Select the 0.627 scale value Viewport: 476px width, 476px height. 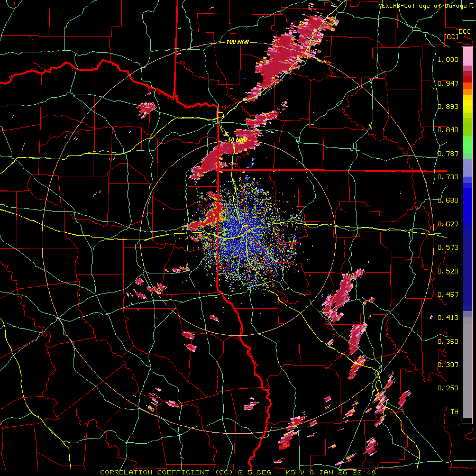click(x=448, y=224)
